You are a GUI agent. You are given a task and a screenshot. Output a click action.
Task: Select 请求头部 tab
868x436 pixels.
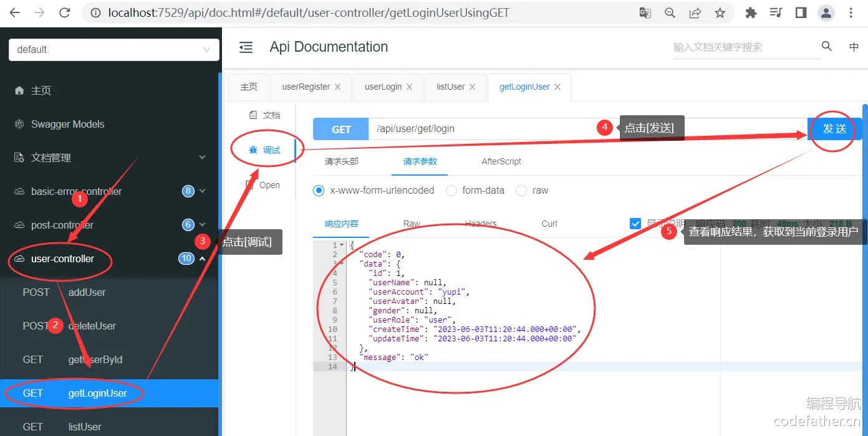[342, 161]
